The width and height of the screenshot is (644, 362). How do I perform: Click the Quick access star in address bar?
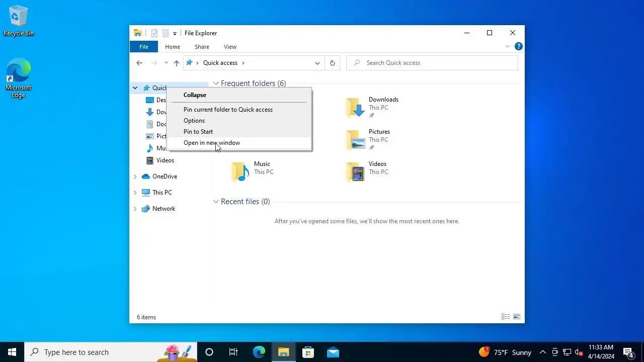[189, 63]
